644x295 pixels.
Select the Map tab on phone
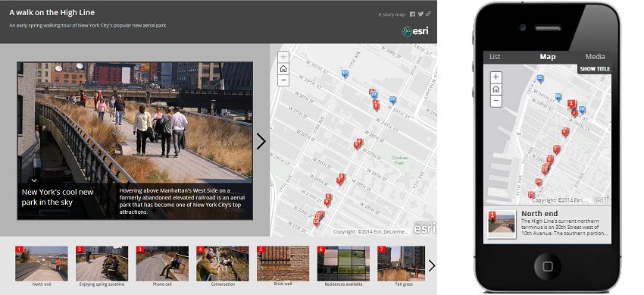[x=548, y=57]
